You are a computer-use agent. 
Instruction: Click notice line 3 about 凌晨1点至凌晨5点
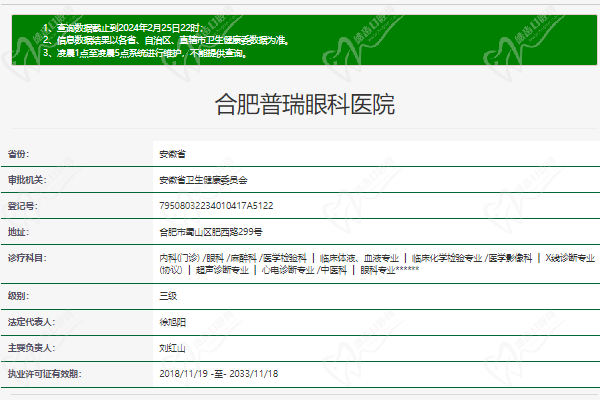pyautogui.click(x=145, y=53)
